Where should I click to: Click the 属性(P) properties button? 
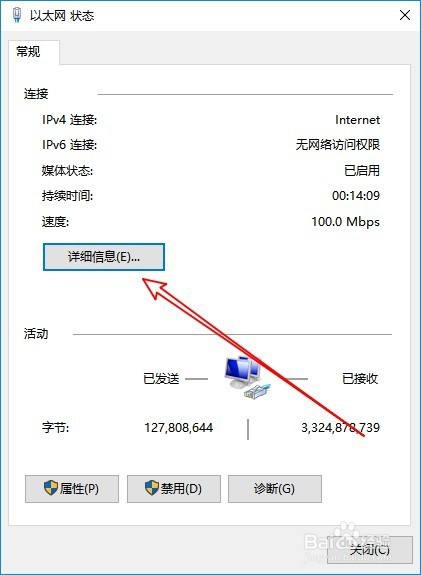[x=72, y=489]
